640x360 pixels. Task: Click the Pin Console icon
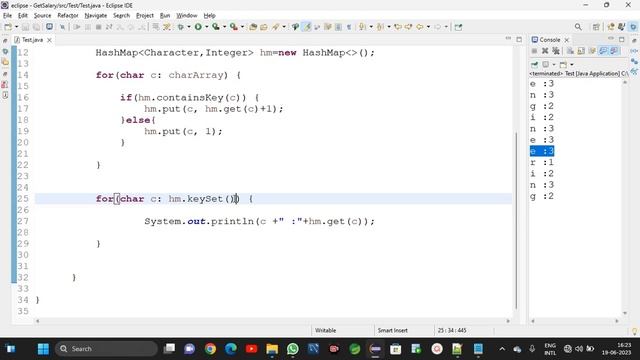click(x=534, y=64)
